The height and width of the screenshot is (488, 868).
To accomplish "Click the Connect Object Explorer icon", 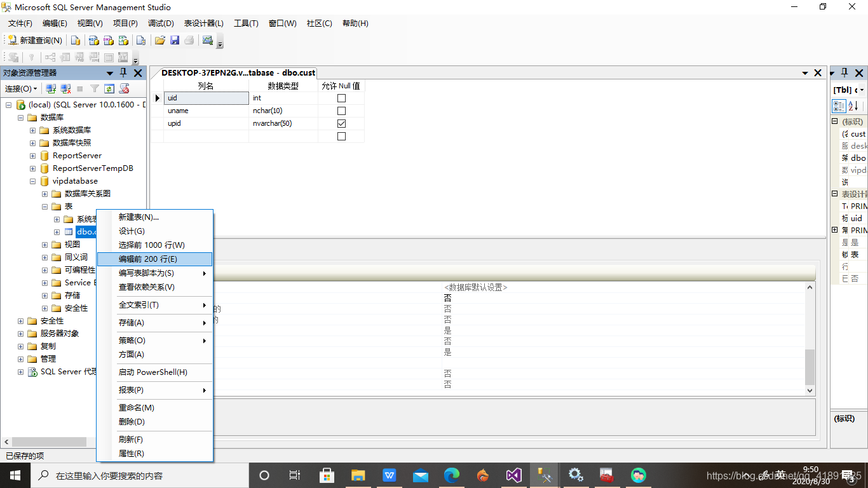I will pos(51,88).
